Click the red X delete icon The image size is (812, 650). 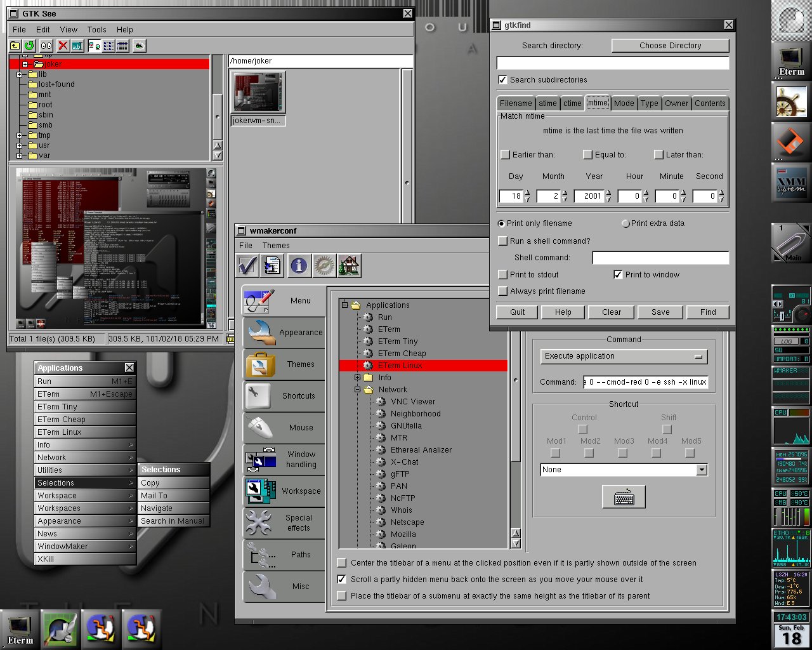click(63, 46)
